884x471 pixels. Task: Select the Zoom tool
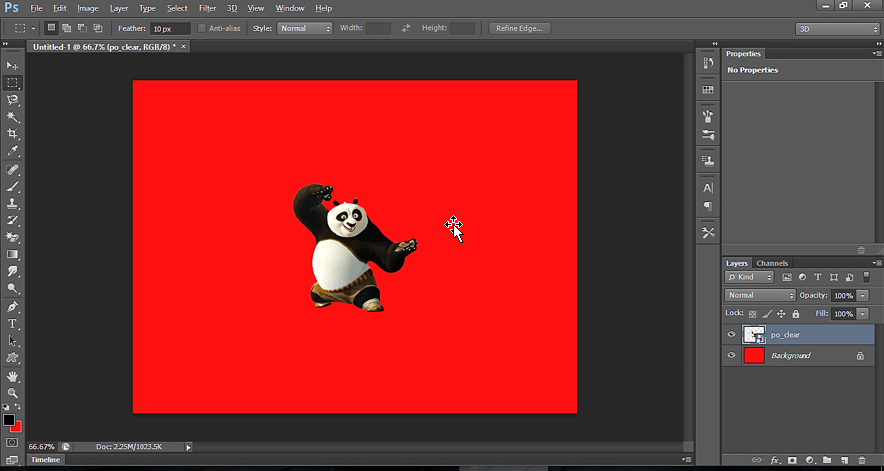click(x=12, y=393)
